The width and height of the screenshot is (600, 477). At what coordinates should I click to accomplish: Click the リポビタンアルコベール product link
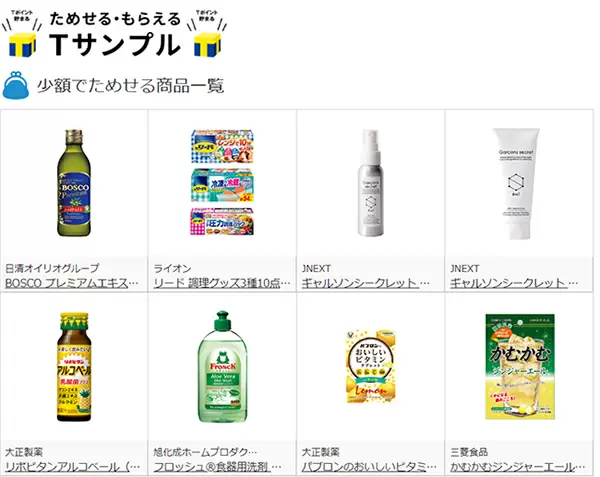[x=72, y=467]
